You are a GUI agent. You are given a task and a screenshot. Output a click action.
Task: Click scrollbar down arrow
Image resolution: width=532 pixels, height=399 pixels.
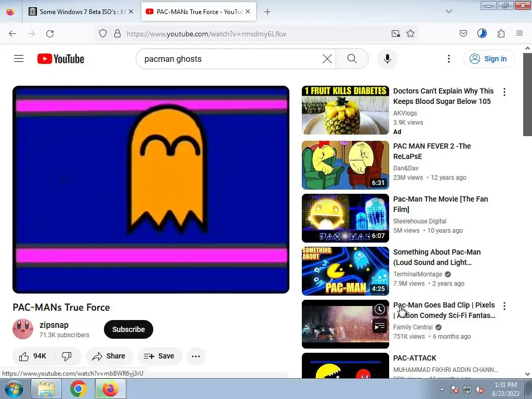(527, 374)
